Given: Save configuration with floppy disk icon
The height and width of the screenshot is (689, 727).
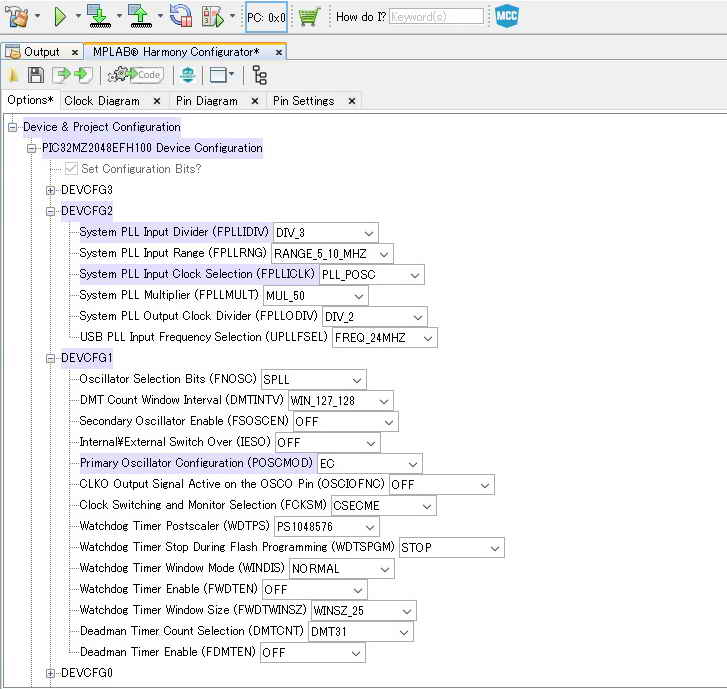Looking at the screenshot, I should 36,75.
